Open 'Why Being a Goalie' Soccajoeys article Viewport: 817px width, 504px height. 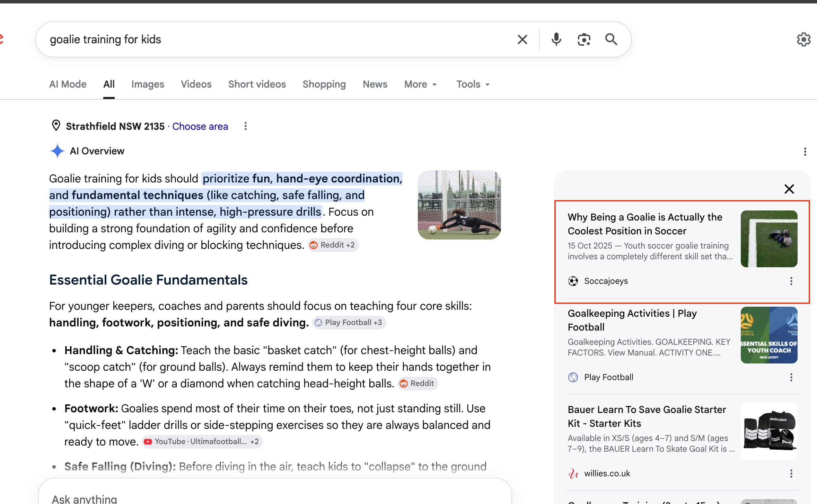pos(645,224)
